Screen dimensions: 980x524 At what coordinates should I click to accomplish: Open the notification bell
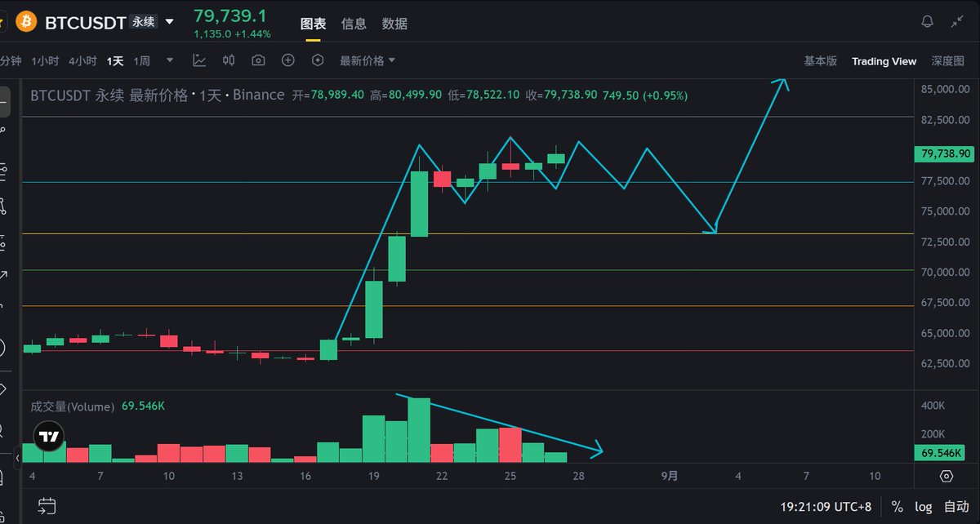(927, 22)
